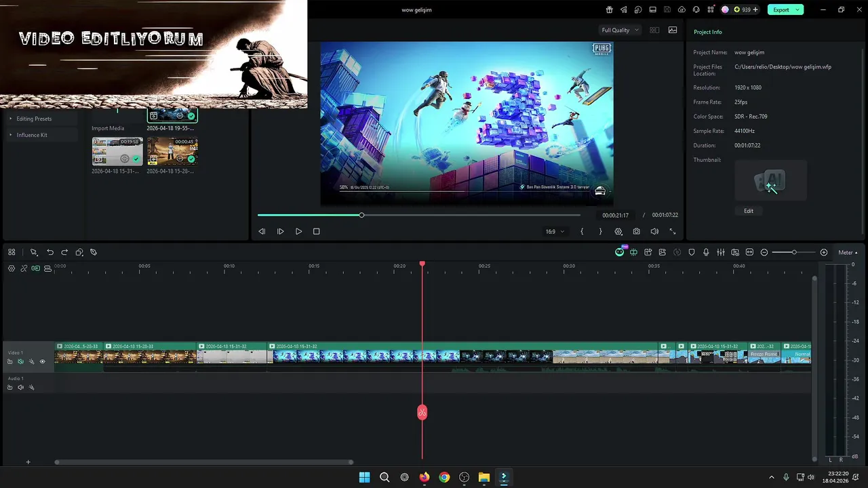The height and width of the screenshot is (488, 868).
Task: Open the Export dropdown arrow
Action: point(798,9)
